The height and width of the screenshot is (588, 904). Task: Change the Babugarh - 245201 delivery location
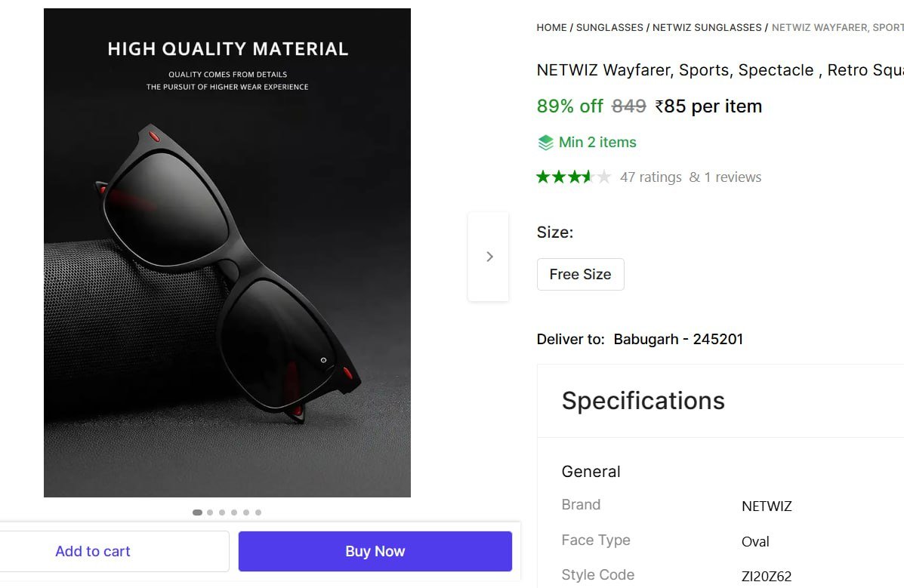click(678, 339)
